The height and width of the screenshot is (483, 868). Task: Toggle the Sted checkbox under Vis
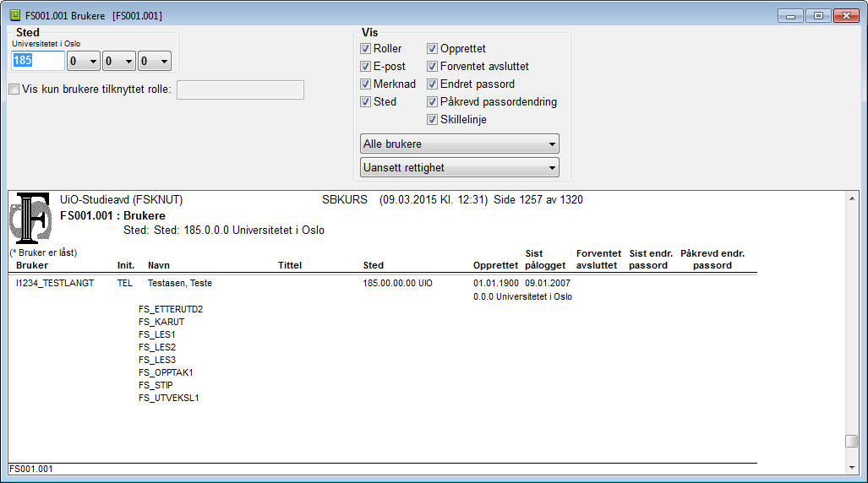[365, 102]
